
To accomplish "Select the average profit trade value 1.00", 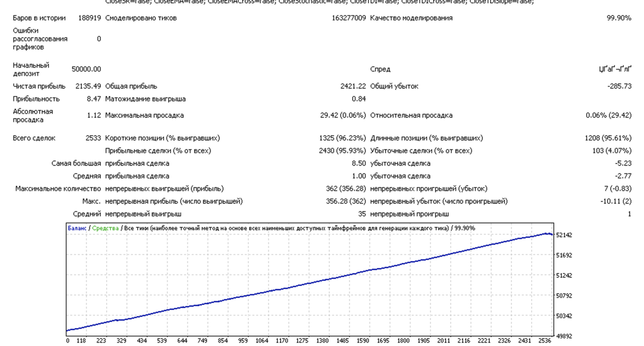I will [x=359, y=176].
